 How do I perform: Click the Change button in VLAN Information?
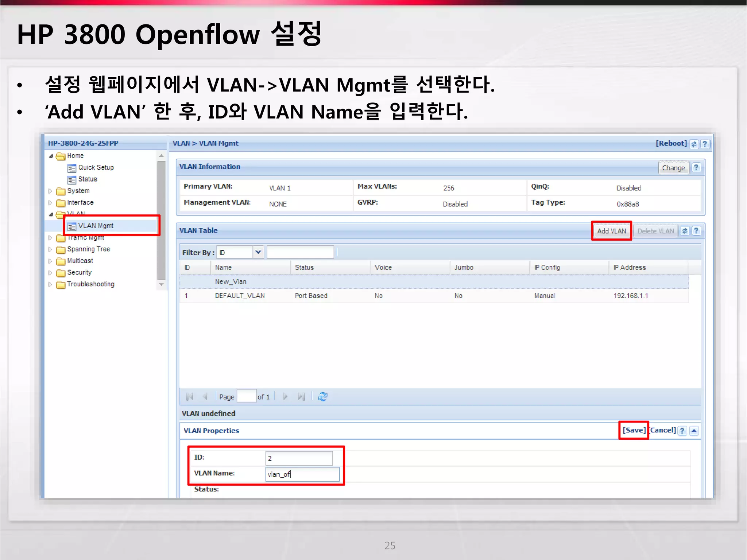[673, 168]
